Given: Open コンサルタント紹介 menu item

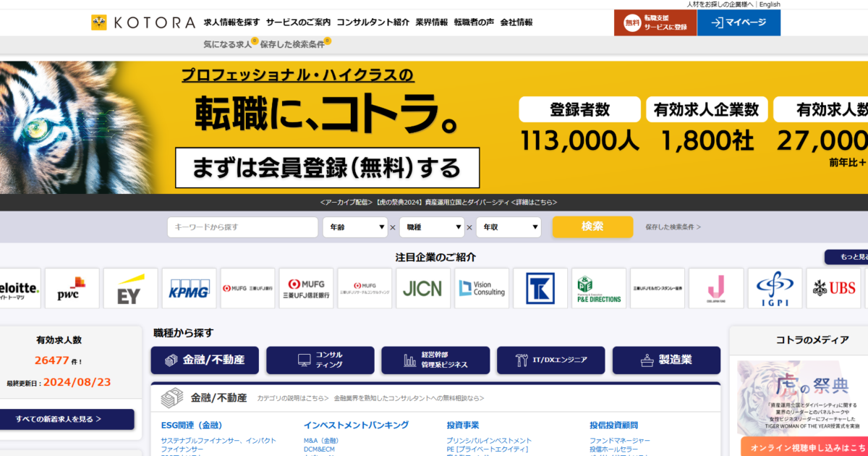Looking at the screenshot, I should coord(373,22).
